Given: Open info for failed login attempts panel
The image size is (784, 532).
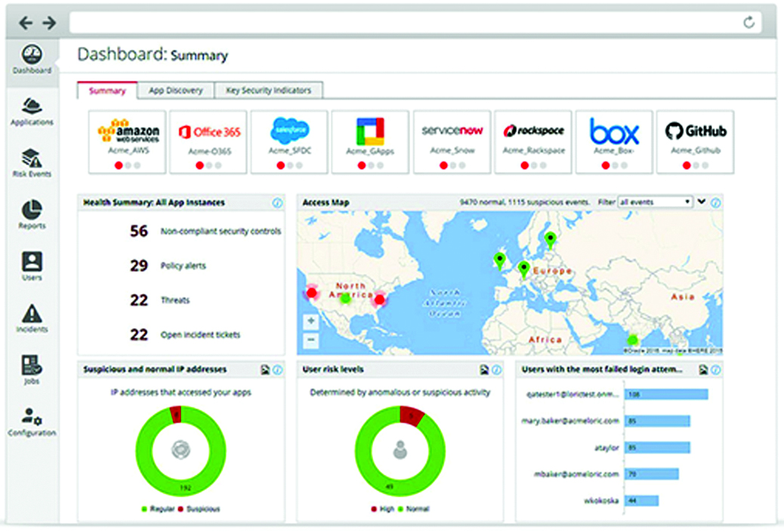Looking at the screenshot, I should 716,370.
